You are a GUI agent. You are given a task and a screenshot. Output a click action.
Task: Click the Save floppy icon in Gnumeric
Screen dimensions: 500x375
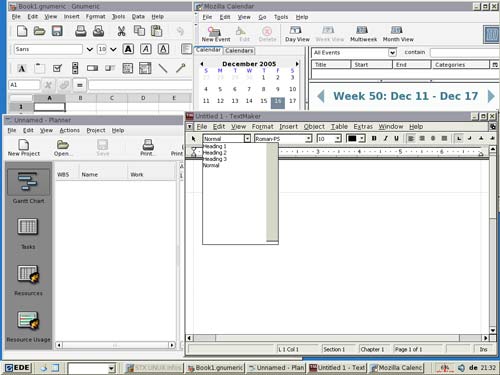pyautogui.click(x=57, y=31)
